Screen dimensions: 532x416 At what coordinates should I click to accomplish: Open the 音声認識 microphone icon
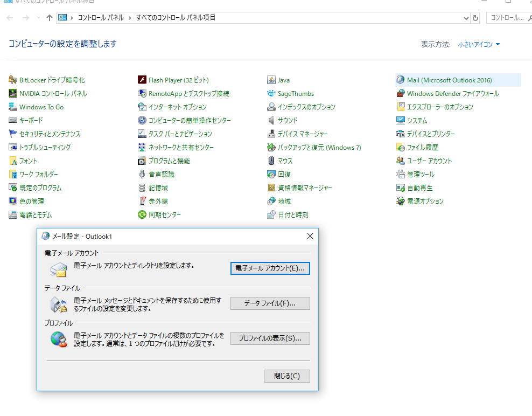pos(142,174)
